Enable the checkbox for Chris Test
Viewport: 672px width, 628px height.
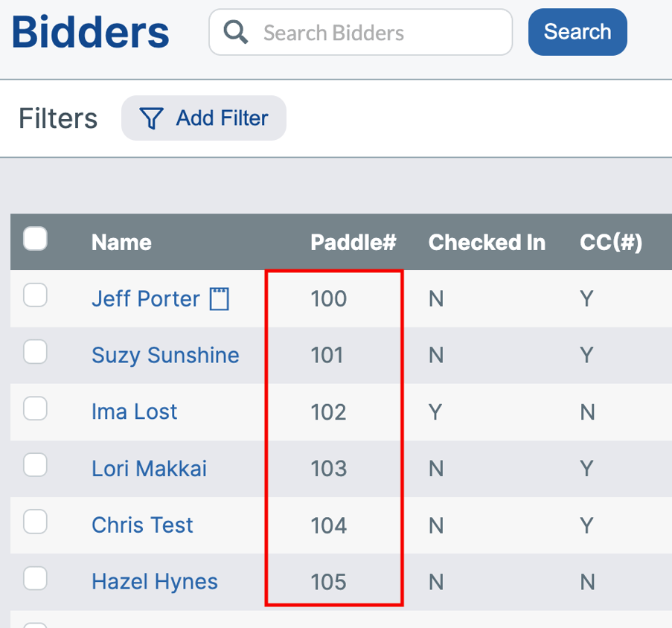tap(35, 522)
